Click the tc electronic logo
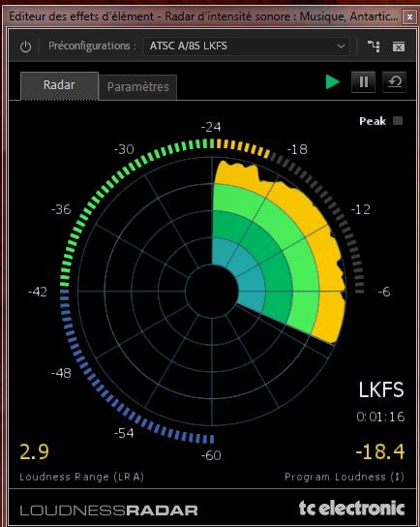 click(x=351, y=508)
